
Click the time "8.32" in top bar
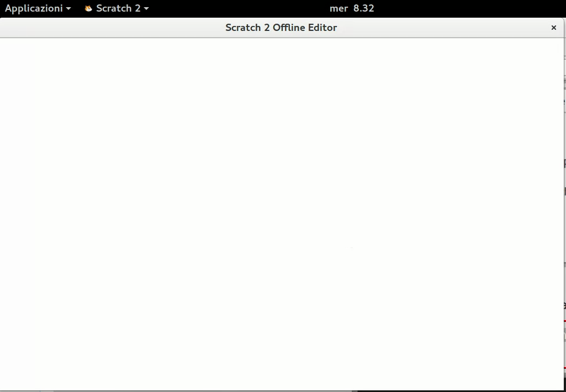(x=364, y=8)
